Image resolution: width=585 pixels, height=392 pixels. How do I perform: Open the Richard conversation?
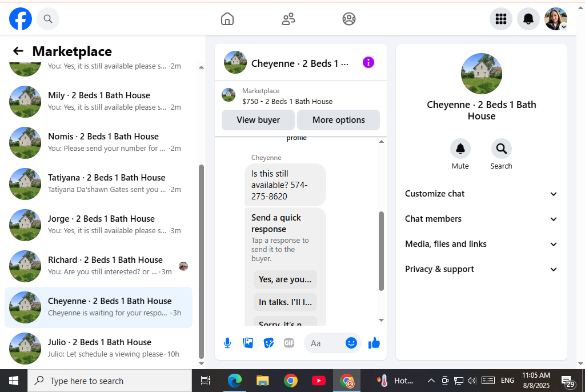tap(98, 266)
